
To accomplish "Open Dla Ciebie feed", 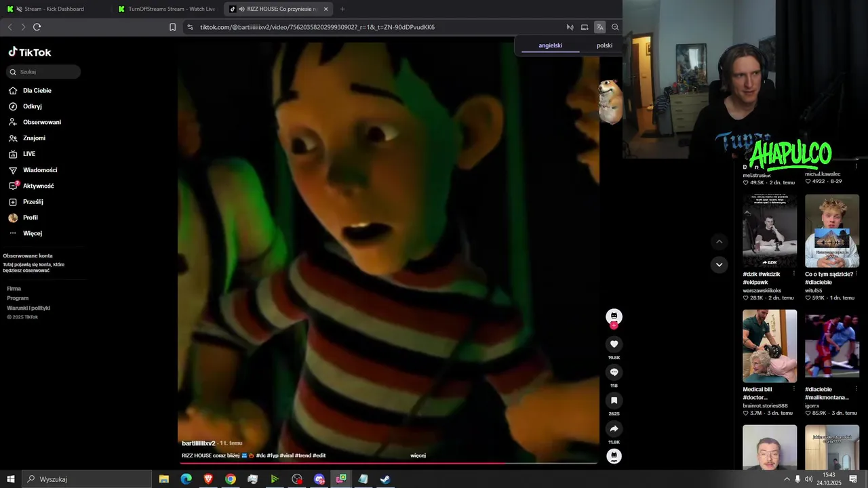I will point(30,91).
